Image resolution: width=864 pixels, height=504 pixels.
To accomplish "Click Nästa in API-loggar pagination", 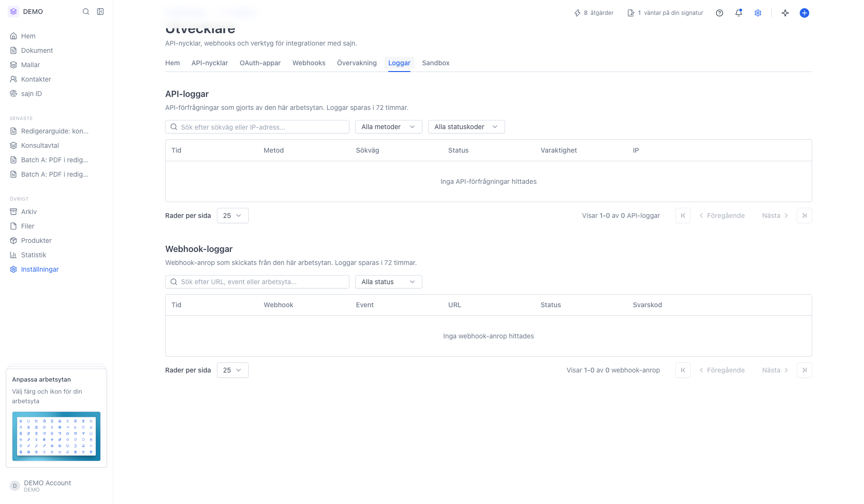I will [775, 216].
